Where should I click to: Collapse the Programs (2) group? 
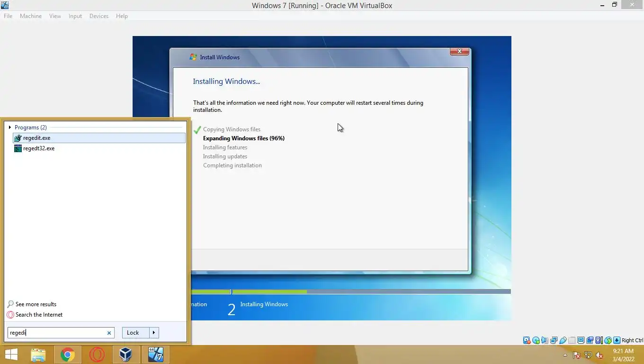click(x=10, y=127)
